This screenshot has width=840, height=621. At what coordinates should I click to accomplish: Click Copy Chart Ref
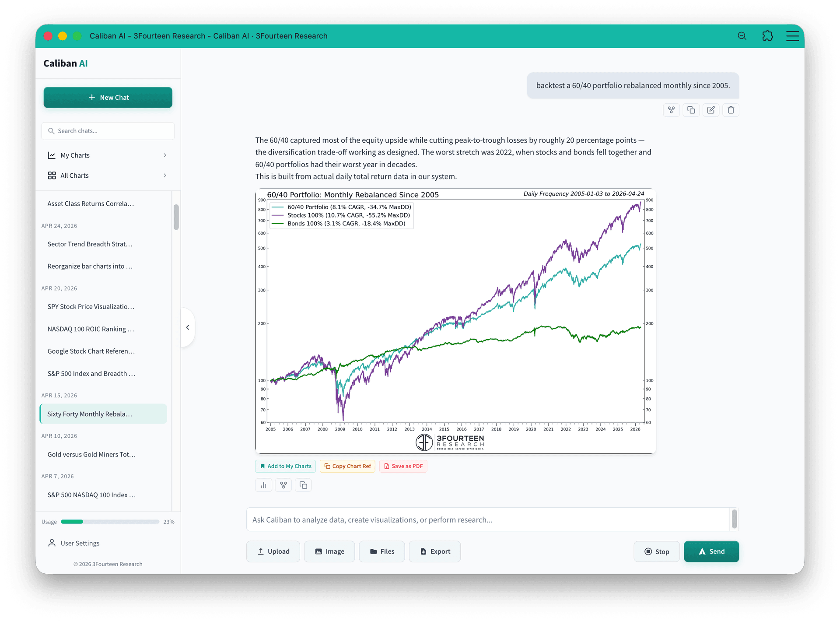coord(347,466)
